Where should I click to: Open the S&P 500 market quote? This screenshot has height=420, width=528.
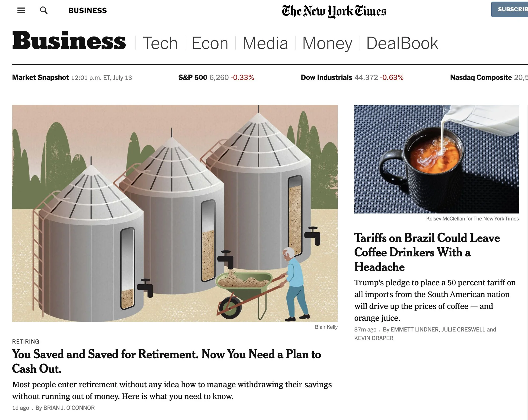(x=216, y=78)
